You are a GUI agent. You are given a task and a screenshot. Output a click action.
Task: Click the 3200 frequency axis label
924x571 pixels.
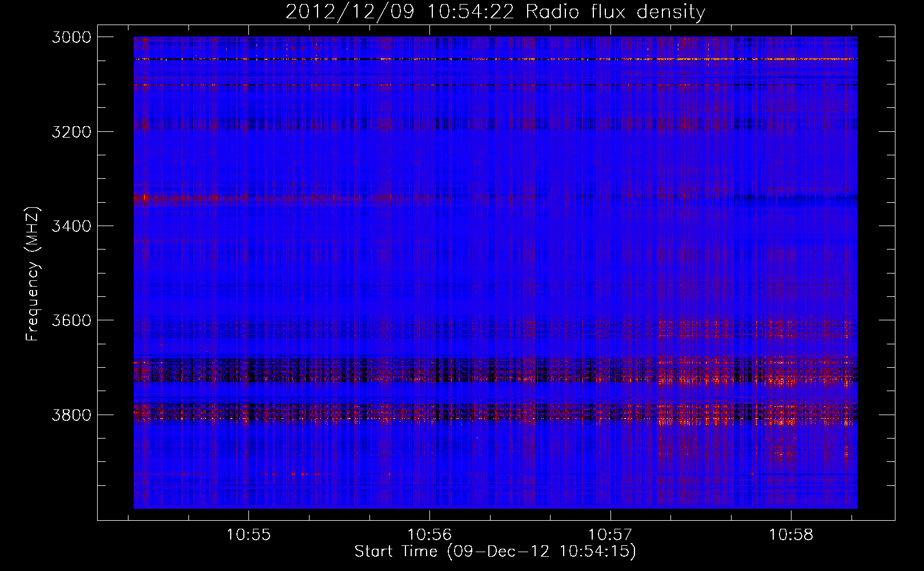71,132
